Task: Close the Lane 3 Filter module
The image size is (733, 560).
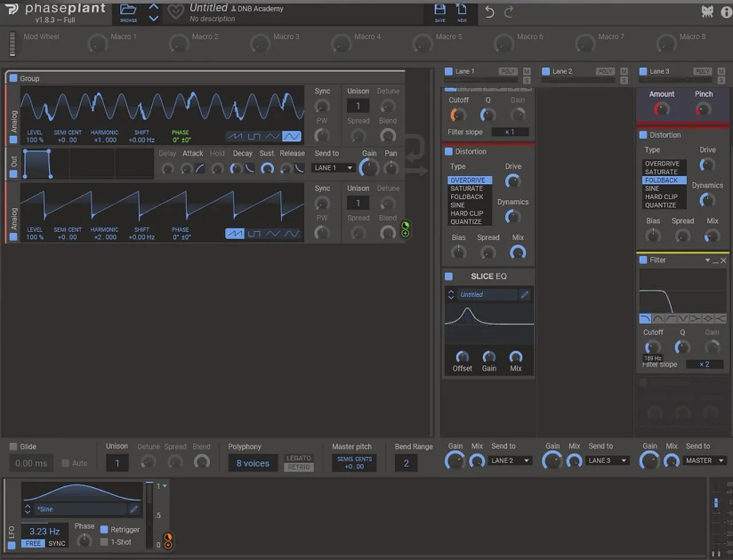Action: coord(723,261)
